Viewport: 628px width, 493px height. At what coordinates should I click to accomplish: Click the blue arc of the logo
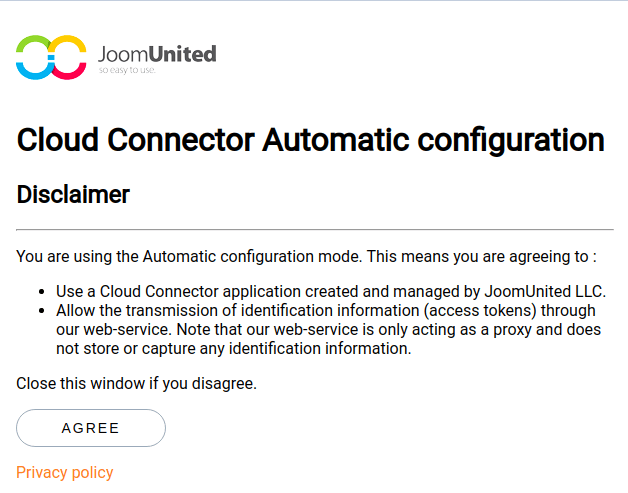pos(34,71)
